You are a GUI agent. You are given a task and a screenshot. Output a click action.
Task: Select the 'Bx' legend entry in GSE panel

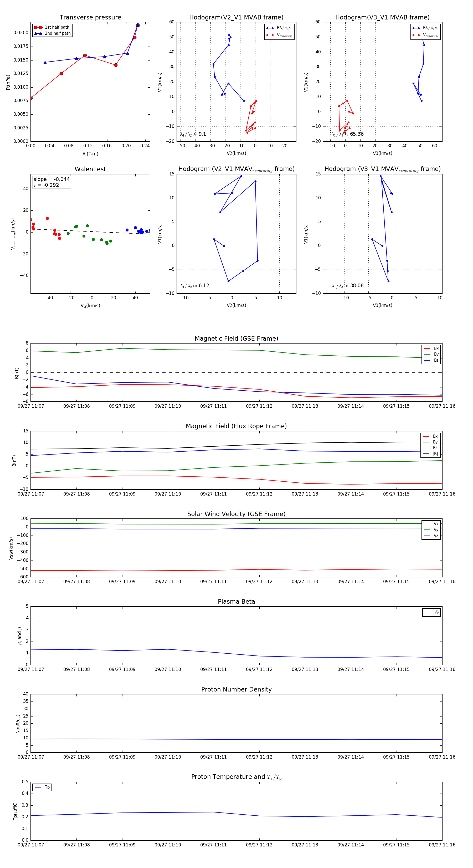click(431, 349)
